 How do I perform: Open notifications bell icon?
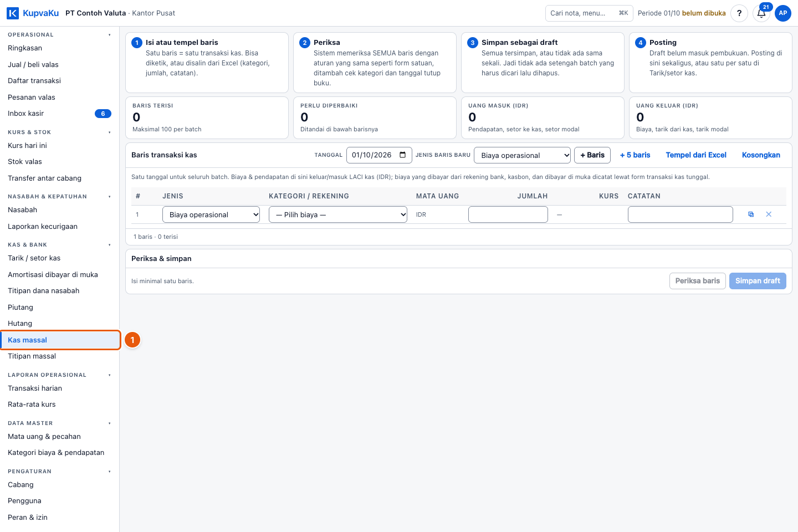[761, 13]
